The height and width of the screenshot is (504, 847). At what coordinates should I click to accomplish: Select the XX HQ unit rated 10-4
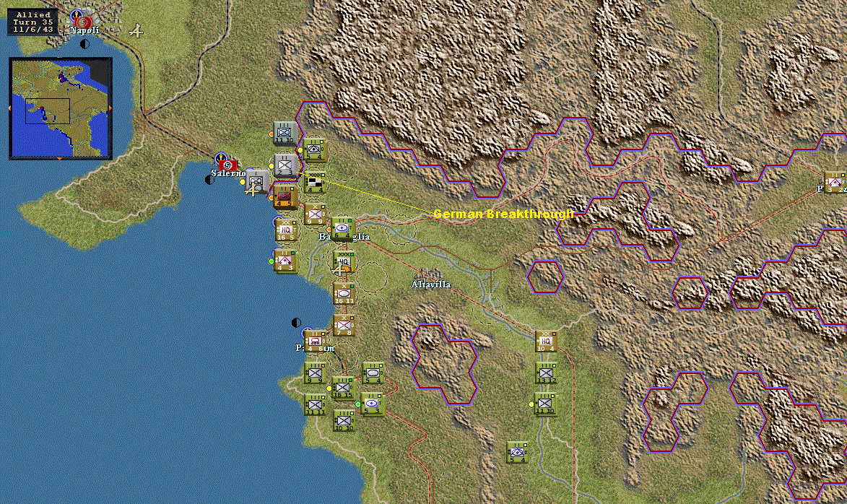[x=546, y=342]
